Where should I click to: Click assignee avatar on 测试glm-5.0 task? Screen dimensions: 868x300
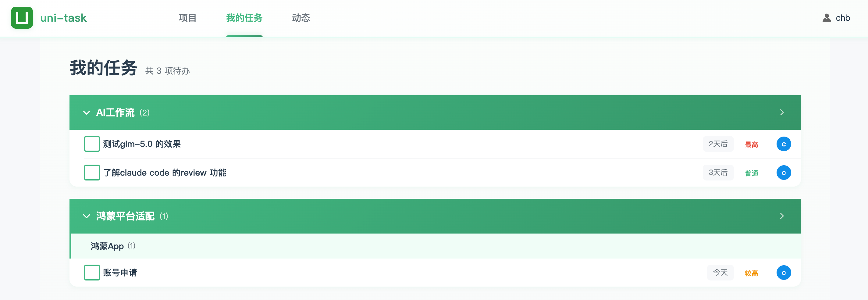[x=783, y=144]
